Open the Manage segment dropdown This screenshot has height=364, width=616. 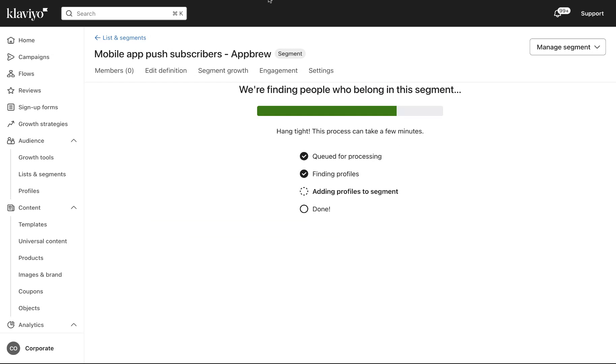[568, 47]
